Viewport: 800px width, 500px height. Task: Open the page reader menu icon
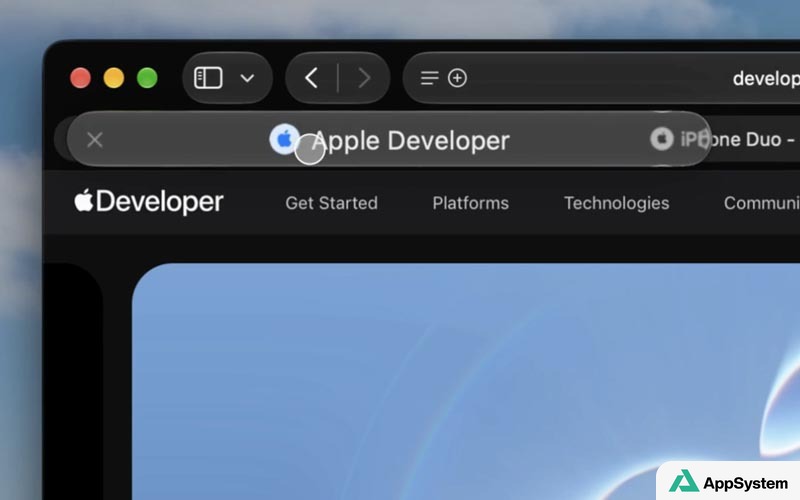429,78
